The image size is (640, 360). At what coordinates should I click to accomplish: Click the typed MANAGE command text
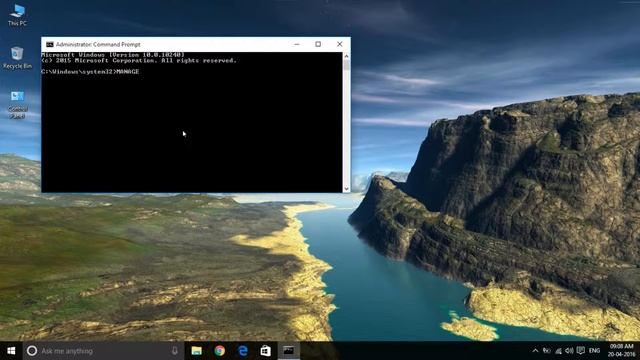(128, 71)
